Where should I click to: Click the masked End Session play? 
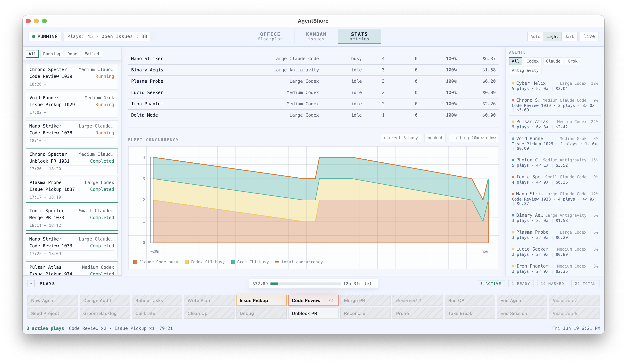coord(522,313)
